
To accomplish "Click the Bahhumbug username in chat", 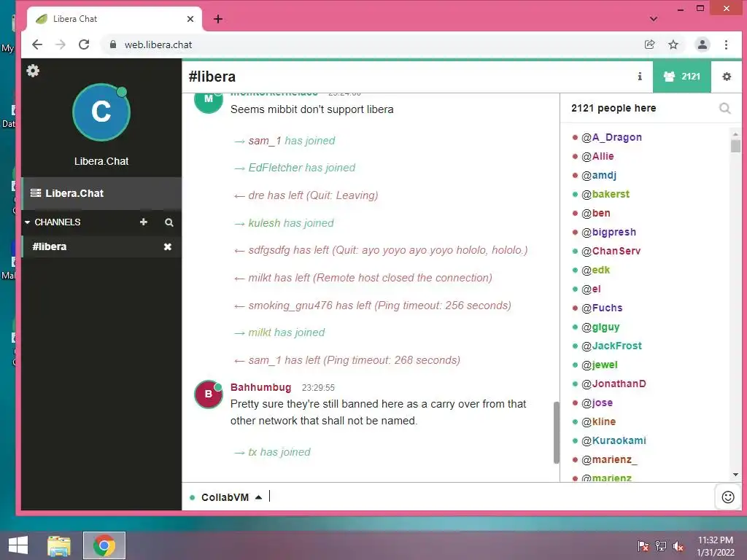I will (x=260, y=387).
